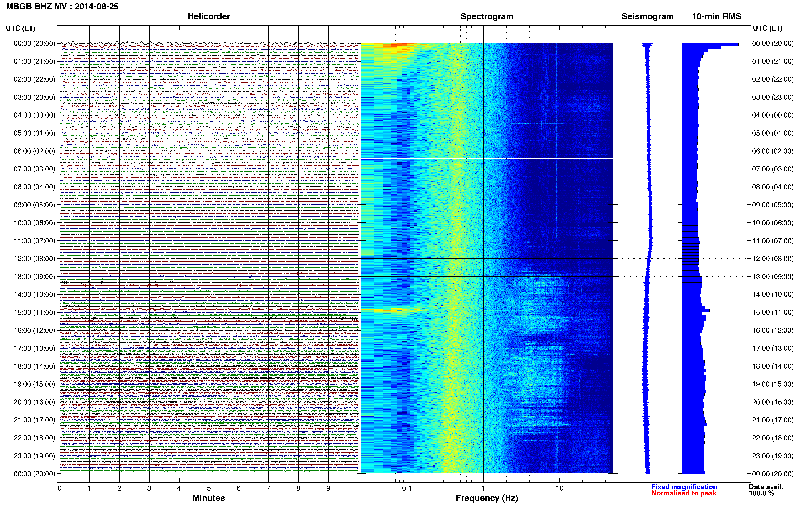This screenshot has height=508, width=812.
Task: Click 15:00 (11:00) label left of the Helicorder
Action: 34,312
